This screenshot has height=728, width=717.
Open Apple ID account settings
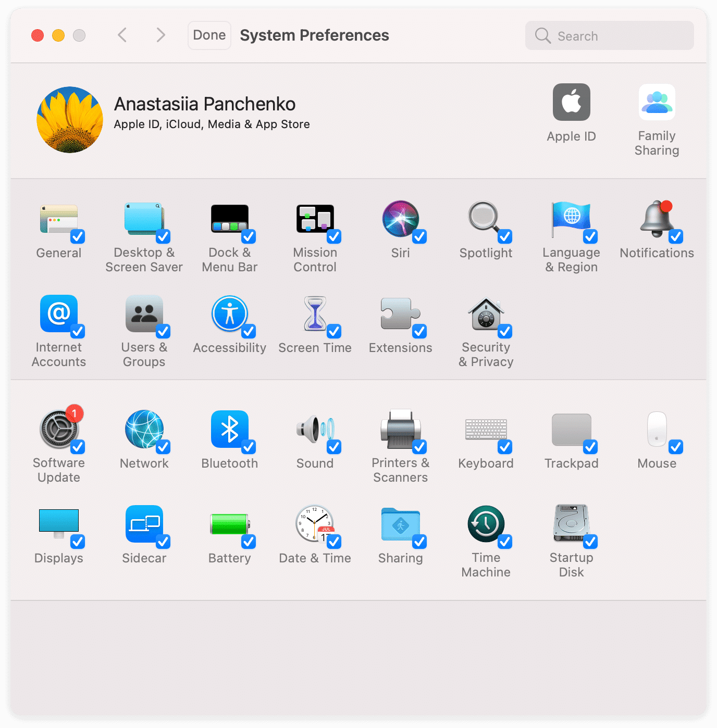coord(571,103)
